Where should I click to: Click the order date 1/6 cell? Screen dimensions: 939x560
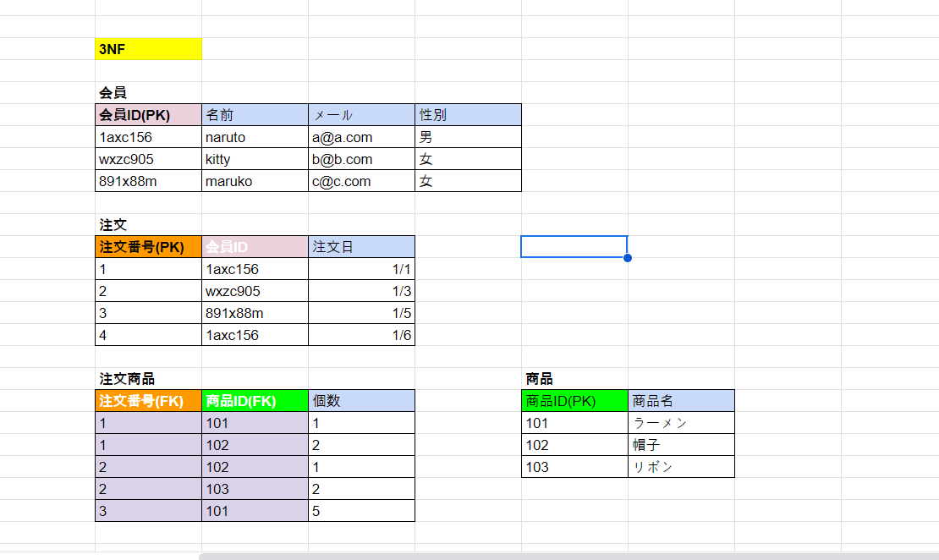tap(362, 335)
